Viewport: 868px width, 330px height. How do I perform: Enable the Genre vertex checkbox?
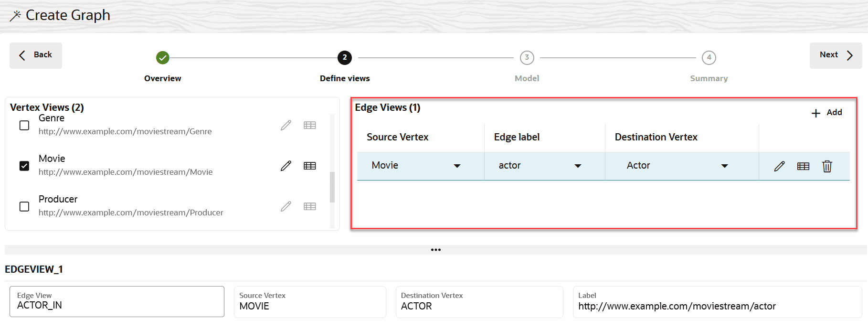[24, 125]
